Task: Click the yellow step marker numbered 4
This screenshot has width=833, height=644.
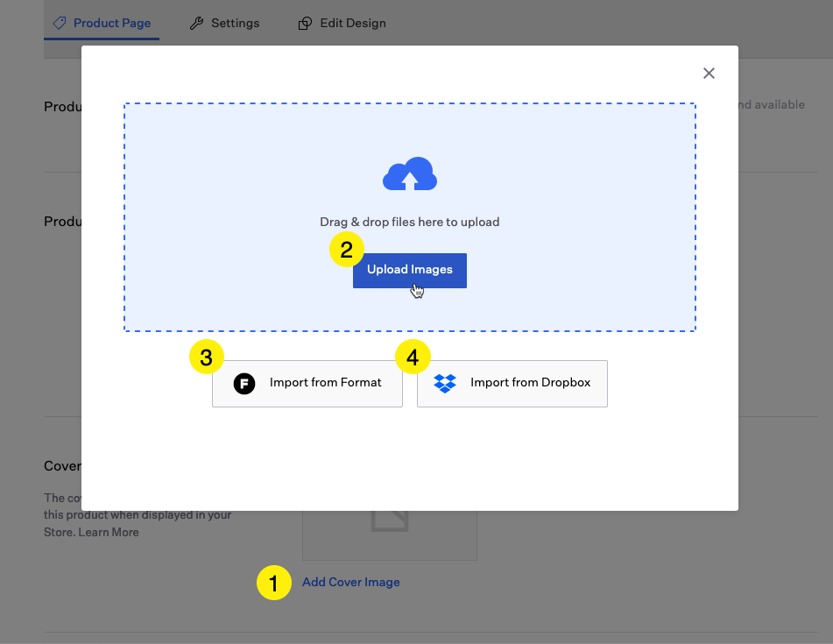Action: 413,357
